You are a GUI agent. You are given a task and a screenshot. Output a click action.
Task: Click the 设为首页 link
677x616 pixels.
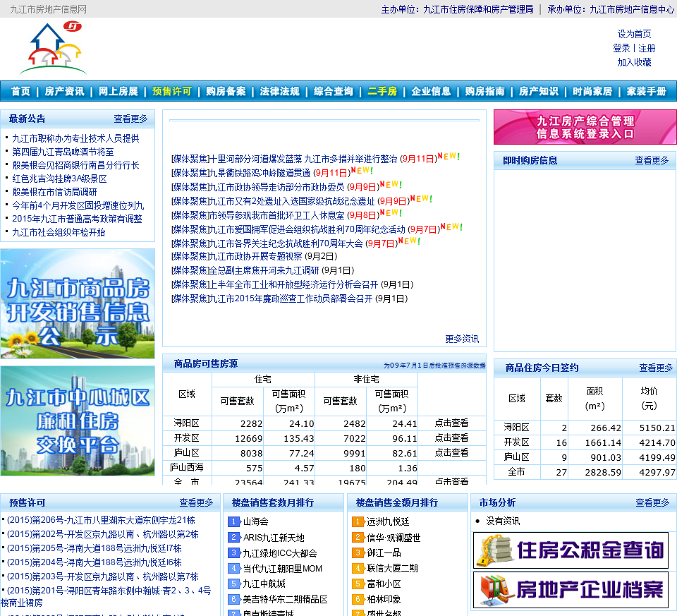(x=634, y=34)
